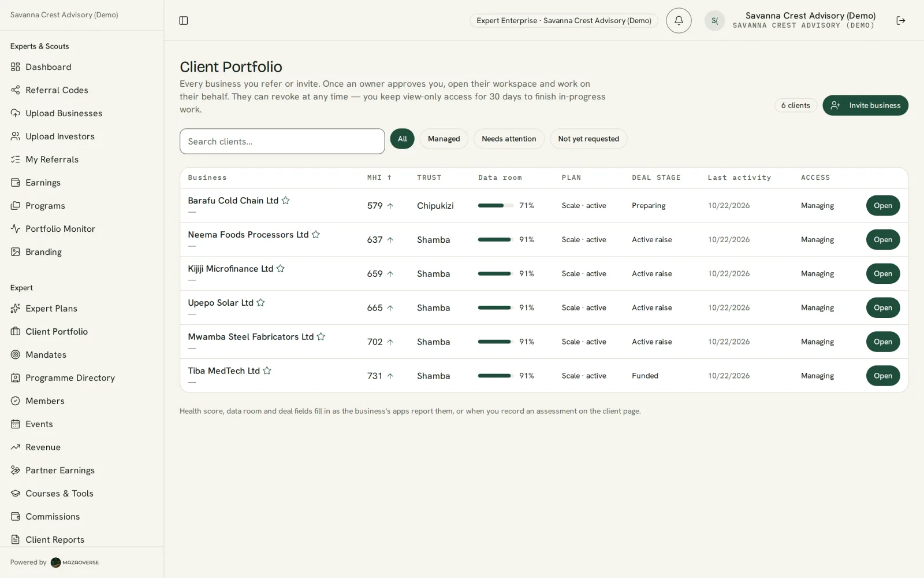Click the Branding image icon

tap(16, 252)
